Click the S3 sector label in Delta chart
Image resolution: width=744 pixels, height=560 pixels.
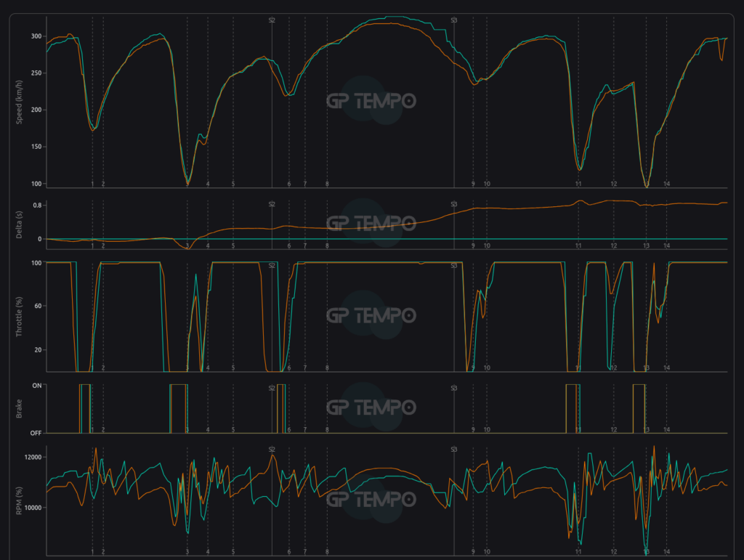tap(454, 205)
